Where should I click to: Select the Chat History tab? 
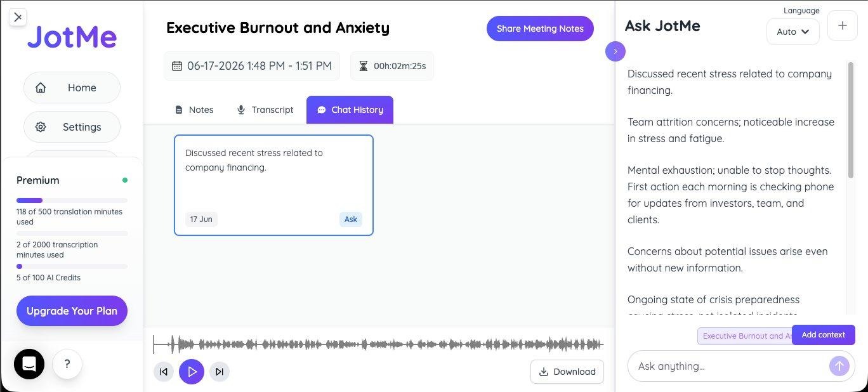[x=350, y=110]
